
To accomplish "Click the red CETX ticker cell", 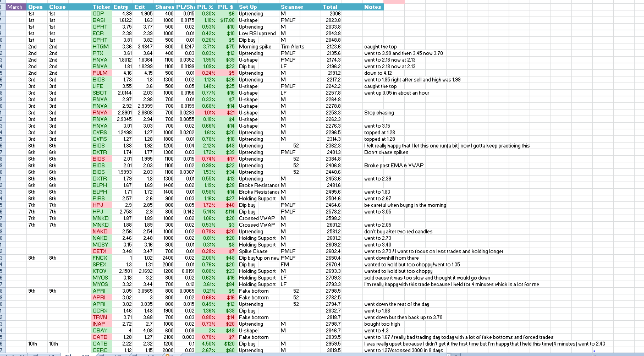I will tap(101, 251).
